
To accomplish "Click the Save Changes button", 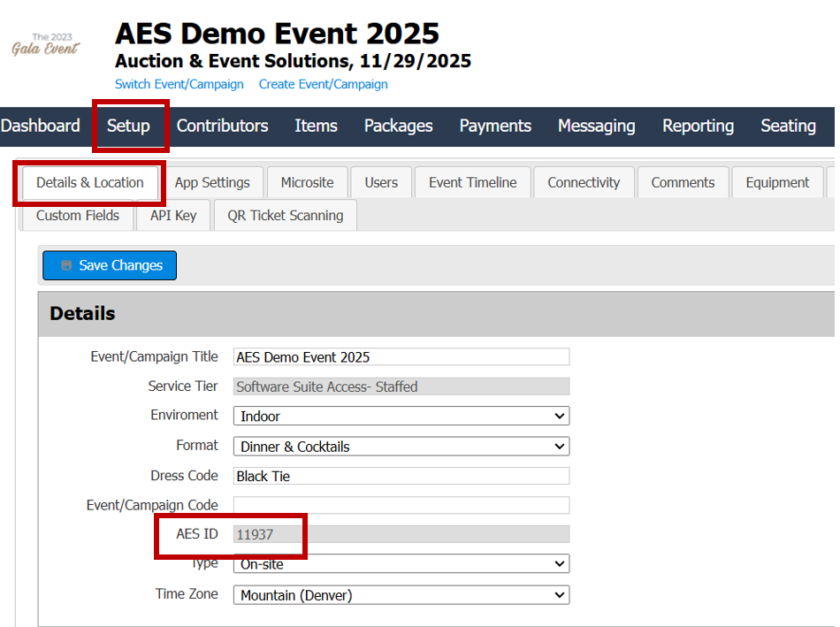I will [110, 265].
